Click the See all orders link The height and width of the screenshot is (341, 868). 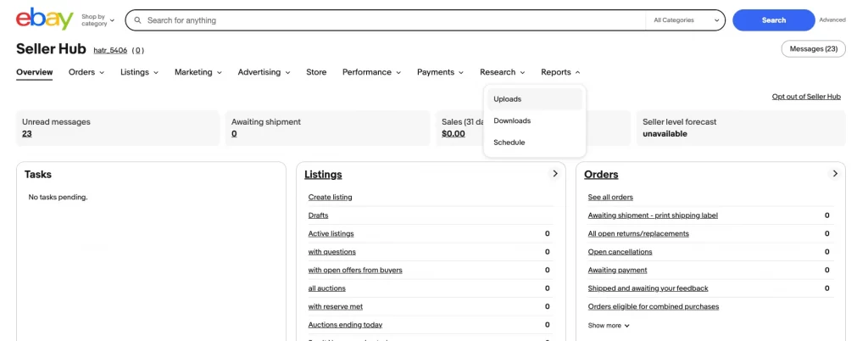click(610, 197)
